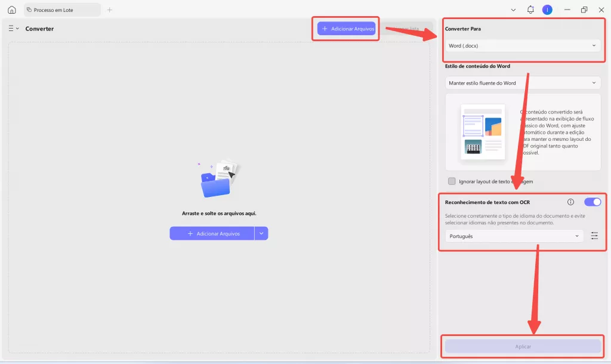The height and width of the screenshot is (364, 611).
Task: Click the notification bell icon
Action: [x=530, y=10]
